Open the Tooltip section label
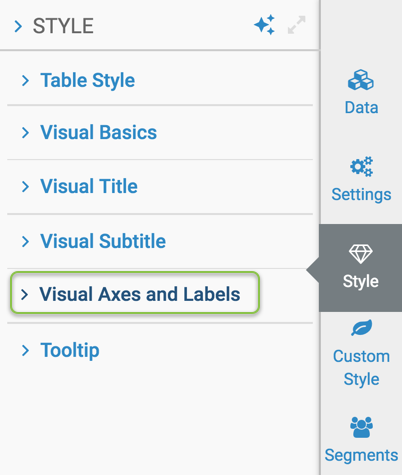Image resolution: width=402 pixels, height=475 pixels. (70, 350)
